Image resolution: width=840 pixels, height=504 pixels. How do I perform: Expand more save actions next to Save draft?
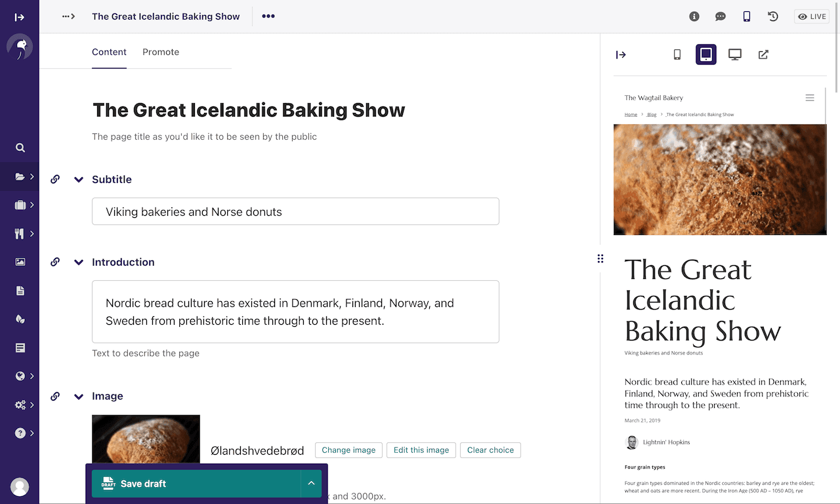click(x=311, y=484)
